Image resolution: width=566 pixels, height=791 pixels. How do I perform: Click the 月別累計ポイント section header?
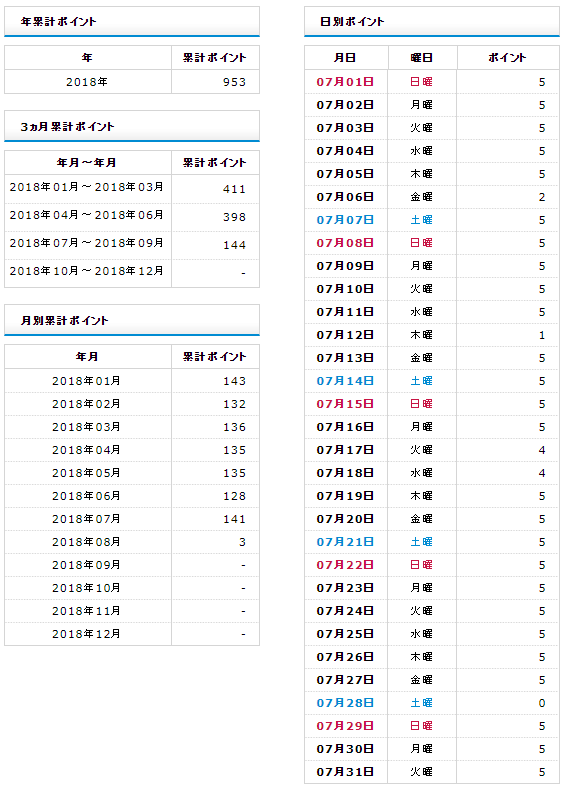[x=132, y=320]
